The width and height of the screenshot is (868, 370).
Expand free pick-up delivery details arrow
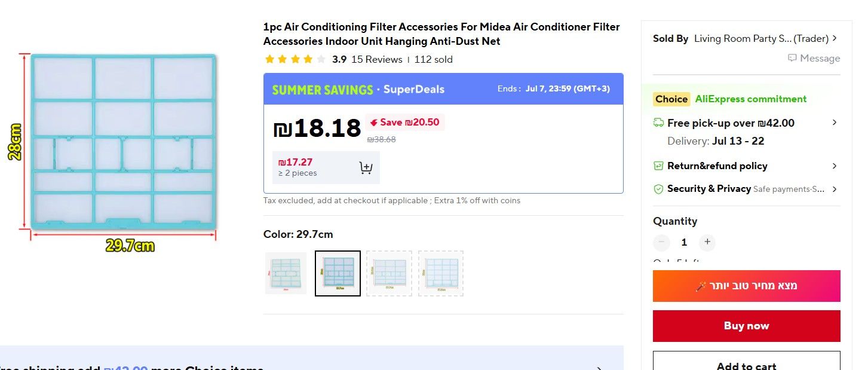835,123
